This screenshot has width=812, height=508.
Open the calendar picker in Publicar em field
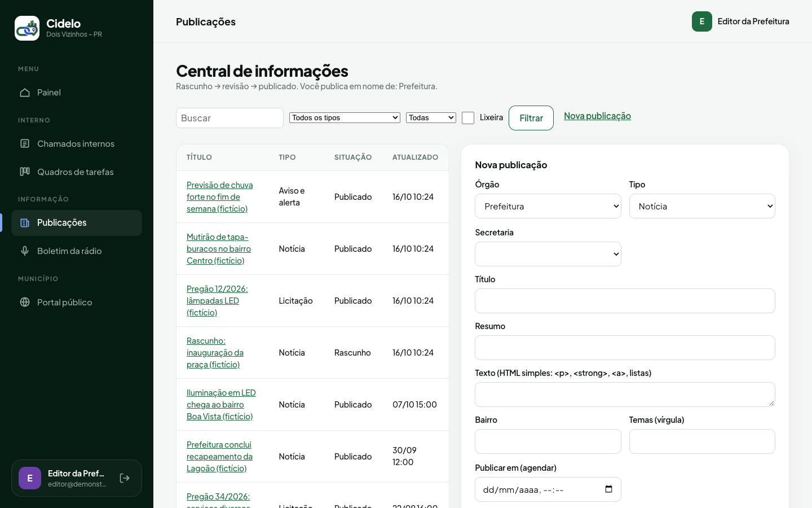(608, 489)
